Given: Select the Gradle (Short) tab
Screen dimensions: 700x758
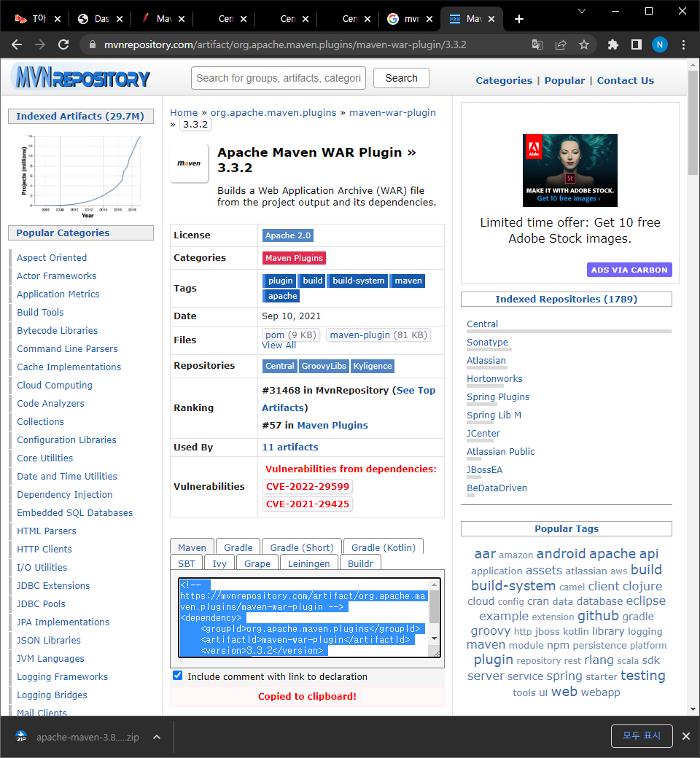Looking at the screenshot, I should coord(301,547).
